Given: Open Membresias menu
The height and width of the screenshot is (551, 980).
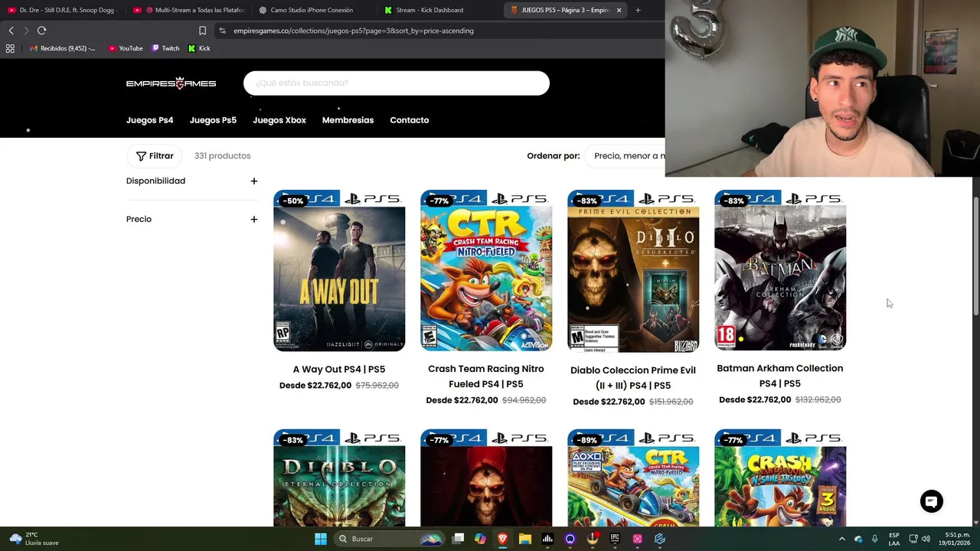Looking at the screenshot, I should (348, 120).
